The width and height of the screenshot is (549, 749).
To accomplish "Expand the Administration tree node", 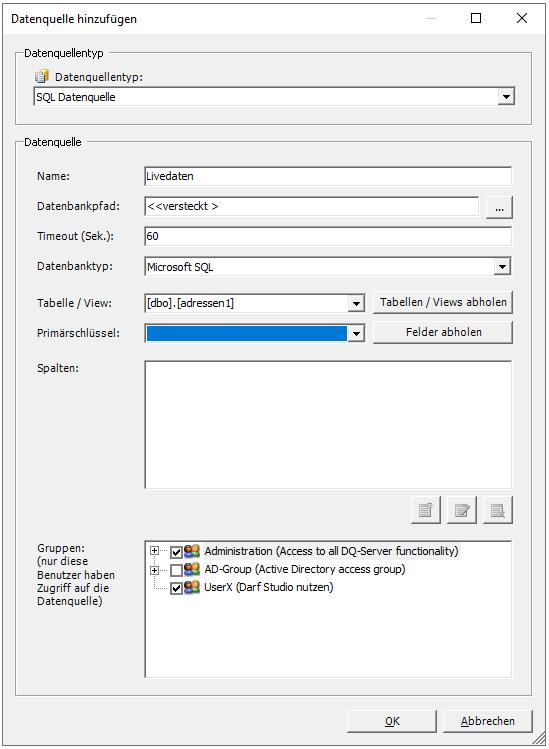I will tap(154, 551).
